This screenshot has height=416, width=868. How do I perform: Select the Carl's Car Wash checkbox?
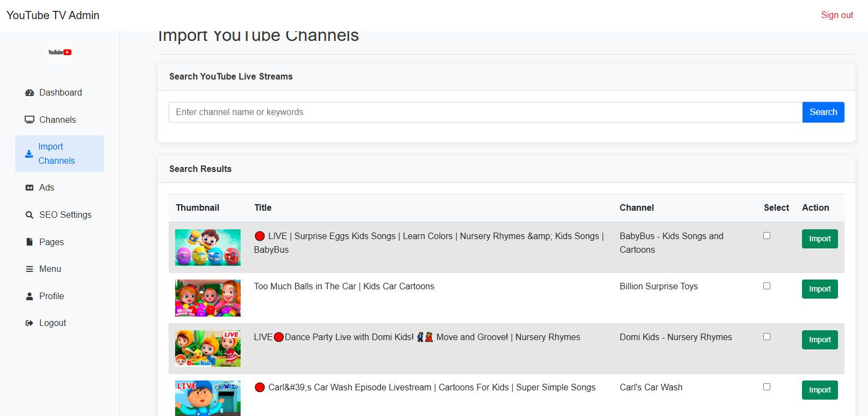tap(767, 387)
